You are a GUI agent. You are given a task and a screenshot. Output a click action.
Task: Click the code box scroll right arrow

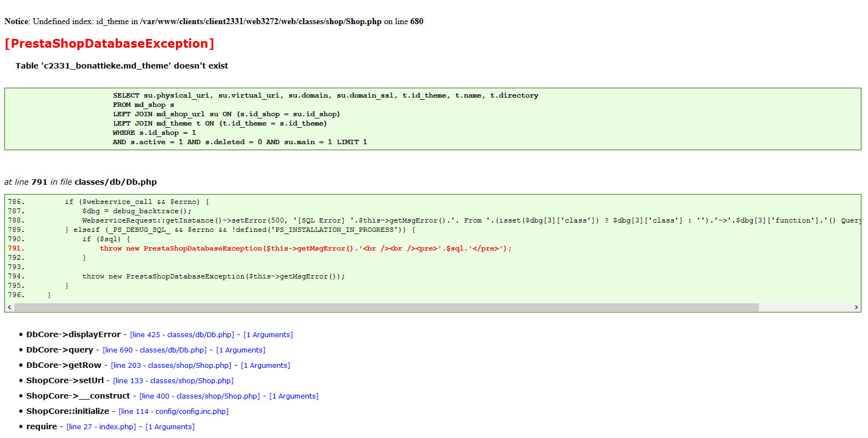click(x=856, y=308)
